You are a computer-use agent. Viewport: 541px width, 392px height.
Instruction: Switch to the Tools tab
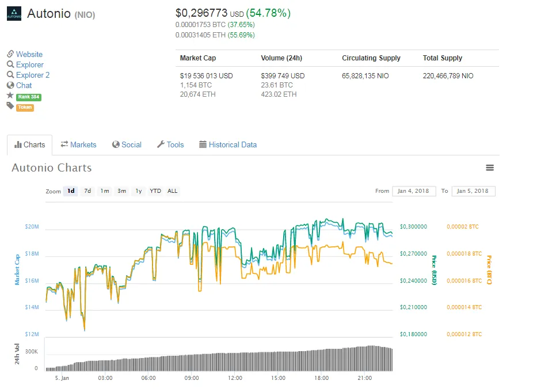170,145
